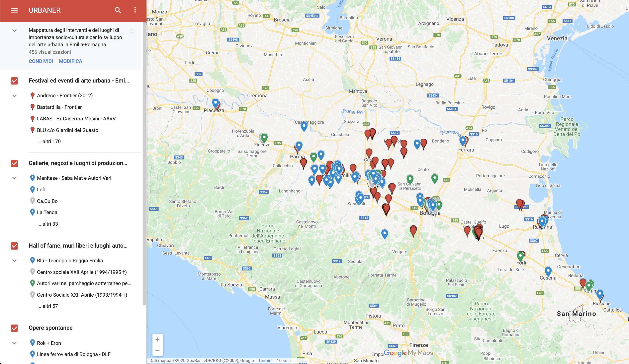Click the gray pin beside Ca.Cu.Bo
This screenshot has height=364, width=629.
tap(32, 201)
